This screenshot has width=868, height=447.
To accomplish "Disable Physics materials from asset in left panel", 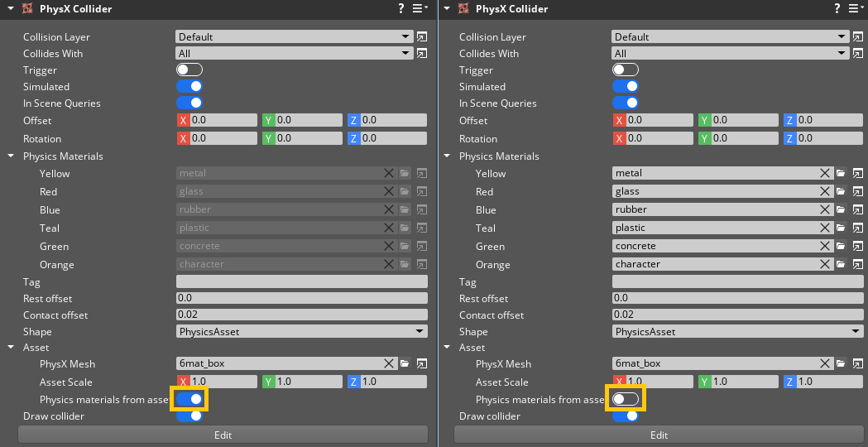I will tap(189, 399).
